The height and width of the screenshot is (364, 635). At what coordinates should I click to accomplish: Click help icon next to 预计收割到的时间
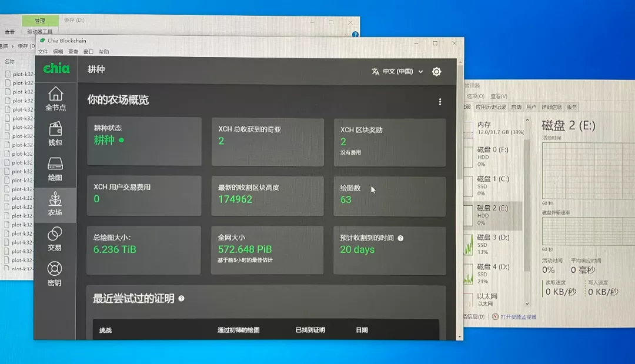pos(400,238)
